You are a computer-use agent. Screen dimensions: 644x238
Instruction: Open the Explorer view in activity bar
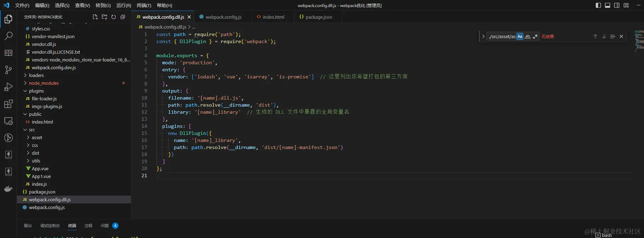[x=8, y=19]
